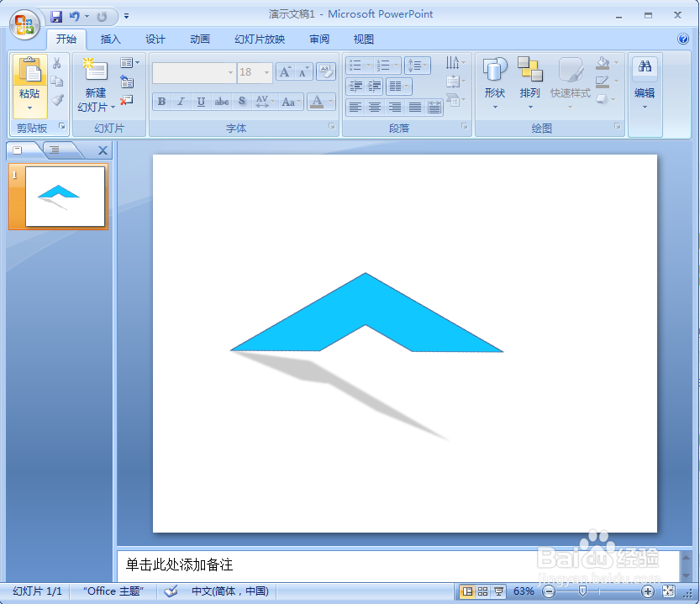Activate the Format Painter brush

(56, 100)
